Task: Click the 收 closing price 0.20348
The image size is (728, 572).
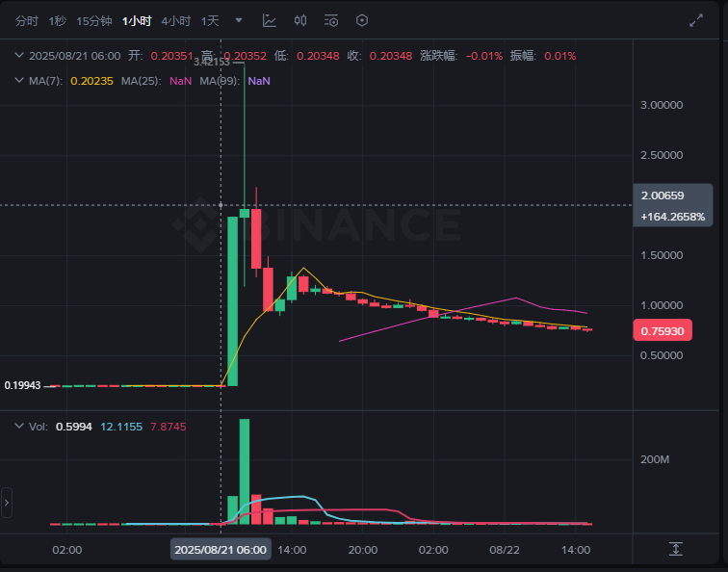Action: [x=391, y=56]
